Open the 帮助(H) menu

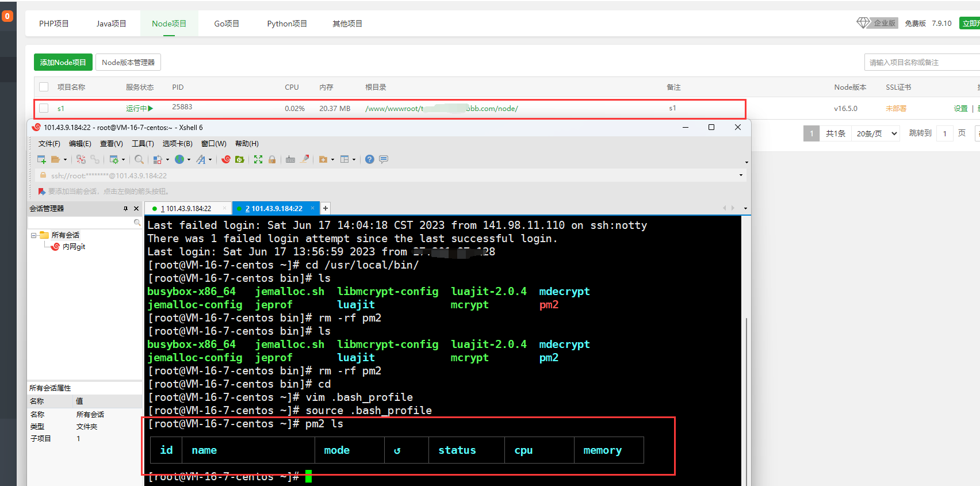pyautogui.click(x=247, y=144)
